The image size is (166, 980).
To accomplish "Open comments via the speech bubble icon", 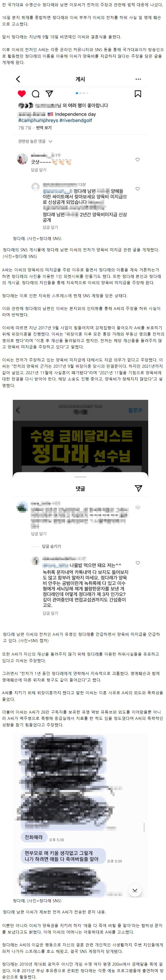I will [35, 94].
